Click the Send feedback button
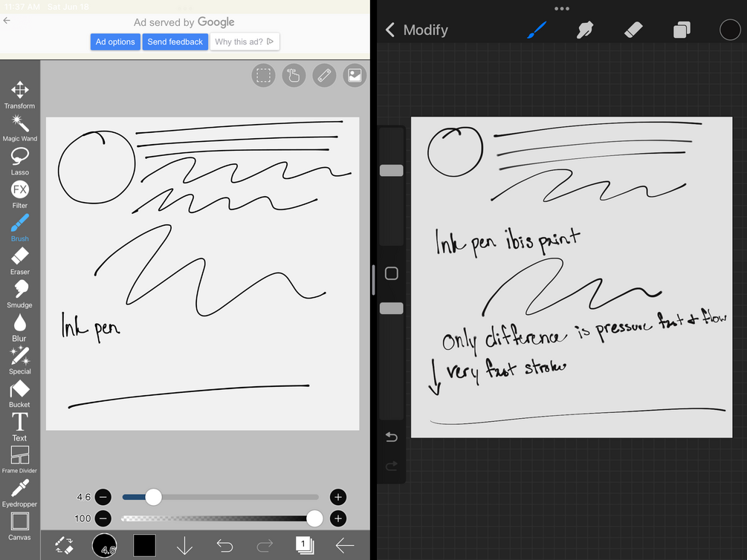The width and height of the screenshot is (747, 560). [175, 42]
